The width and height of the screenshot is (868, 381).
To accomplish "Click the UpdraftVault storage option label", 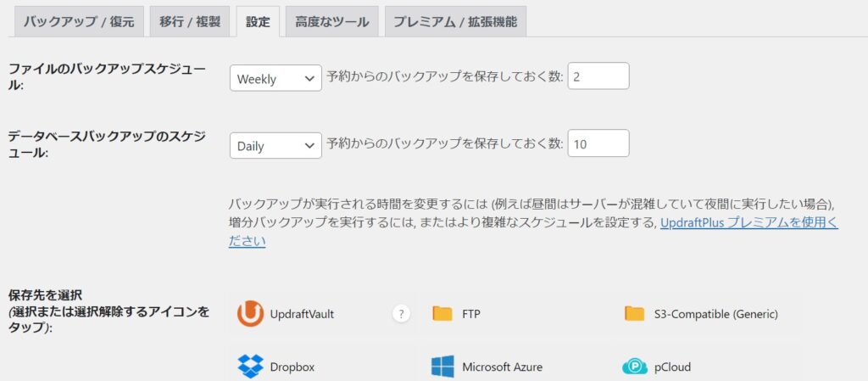I will (302, 314).
